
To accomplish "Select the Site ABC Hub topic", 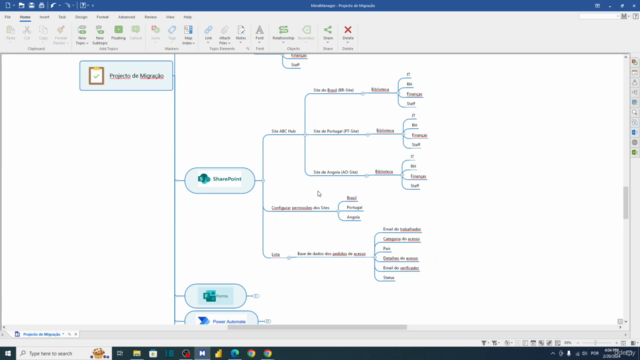I will coord(284,131).
